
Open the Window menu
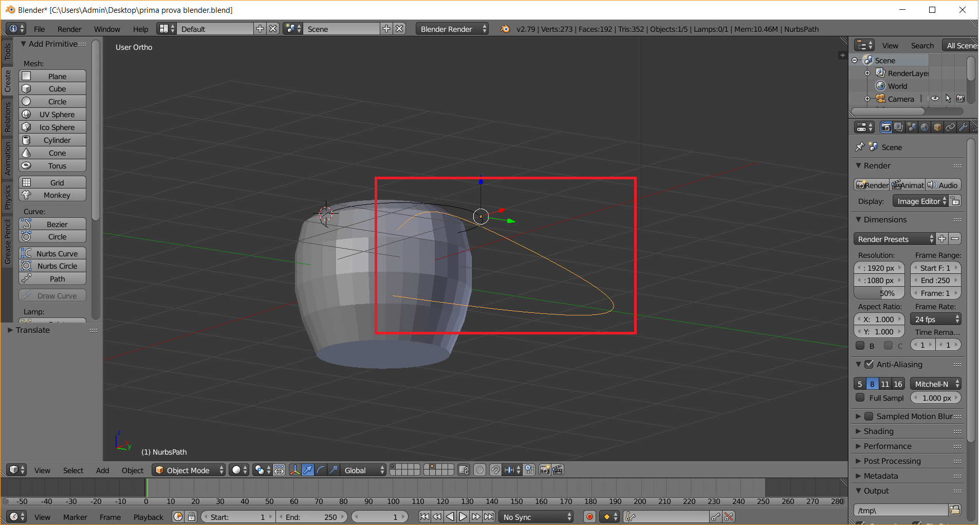[107, 29]
